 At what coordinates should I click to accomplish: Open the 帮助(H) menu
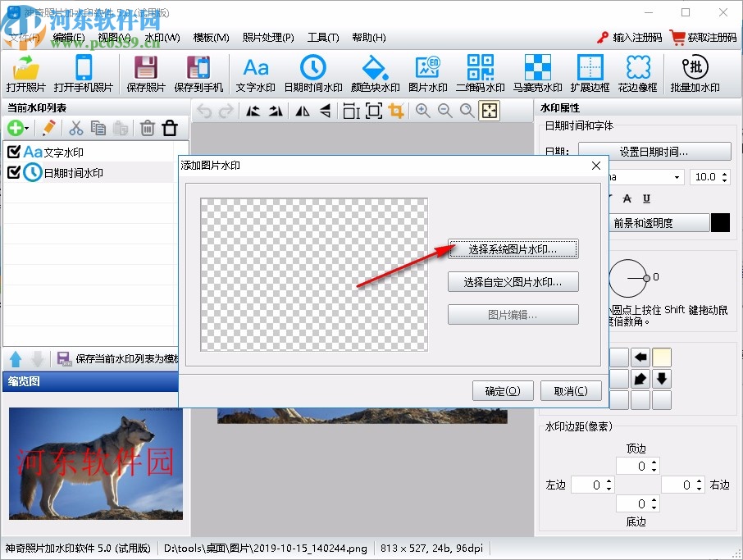369,38
